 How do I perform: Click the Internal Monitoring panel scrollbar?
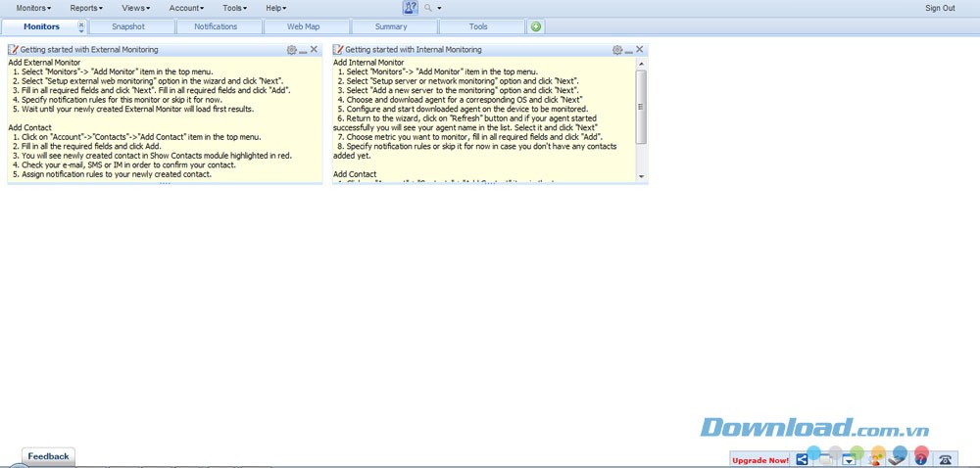pyautogui.click(x=641, y=98)
